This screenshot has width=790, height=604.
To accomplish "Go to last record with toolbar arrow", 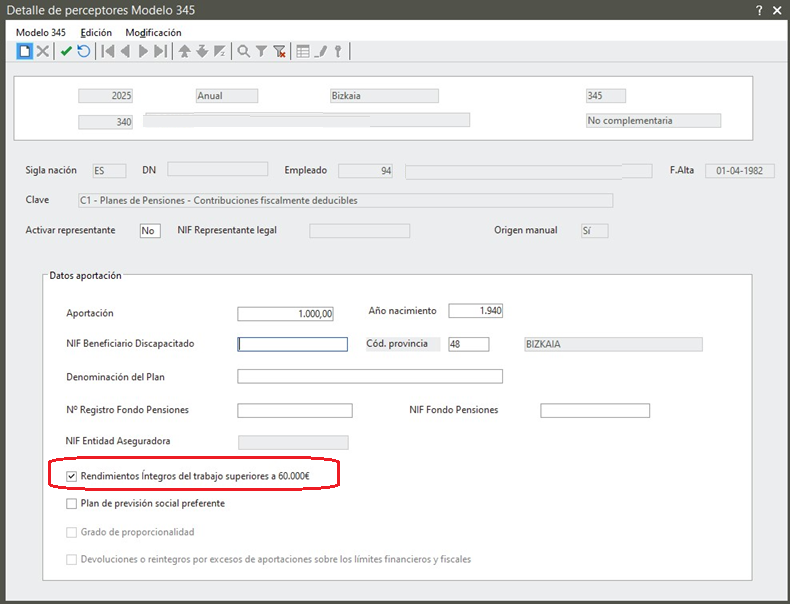I will (x=161, y=51).
